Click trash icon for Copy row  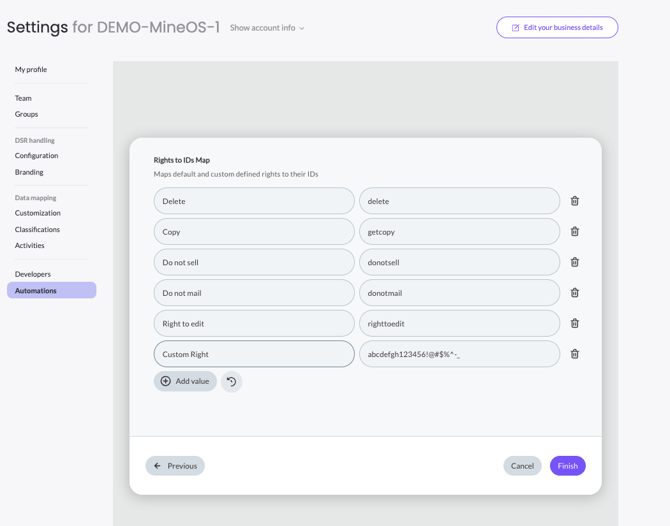(x=574, y=232)
